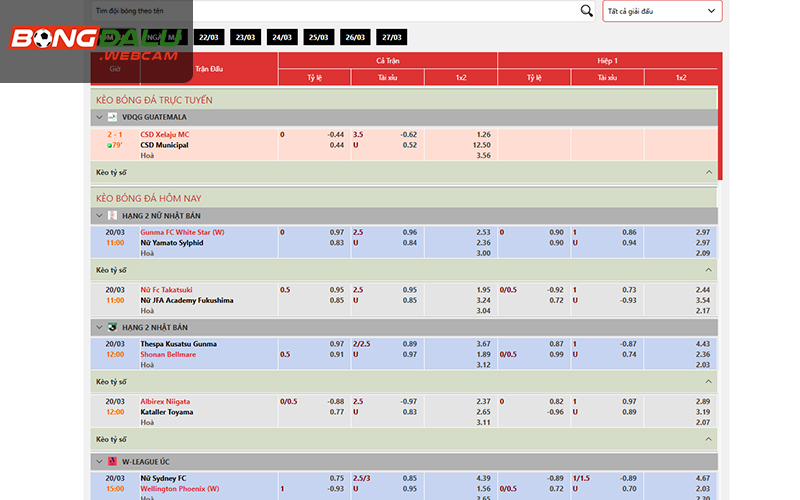Click the VĐQG Guatemala league flag icon

click(112, 117)
